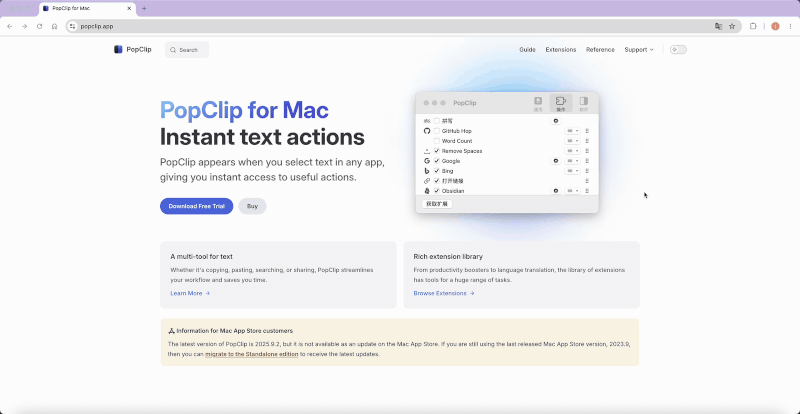Open the settings gear for 拼写

(556, 121)
